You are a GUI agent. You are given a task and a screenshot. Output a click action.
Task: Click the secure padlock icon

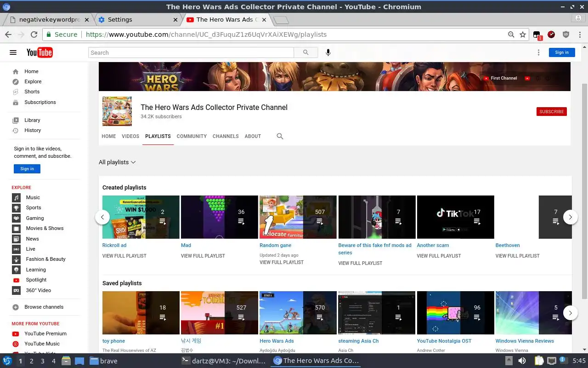click(x=49, y=34)
